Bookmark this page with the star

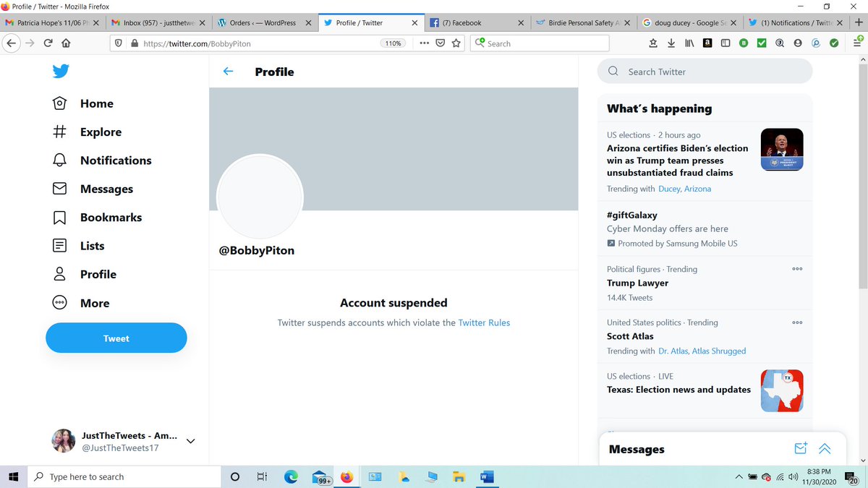[x=456, y=43]
